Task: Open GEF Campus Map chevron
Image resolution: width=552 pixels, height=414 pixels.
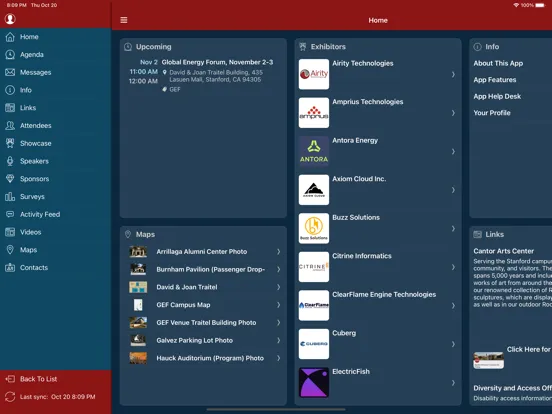Action: pyautogui.click(x=278, y=305)
